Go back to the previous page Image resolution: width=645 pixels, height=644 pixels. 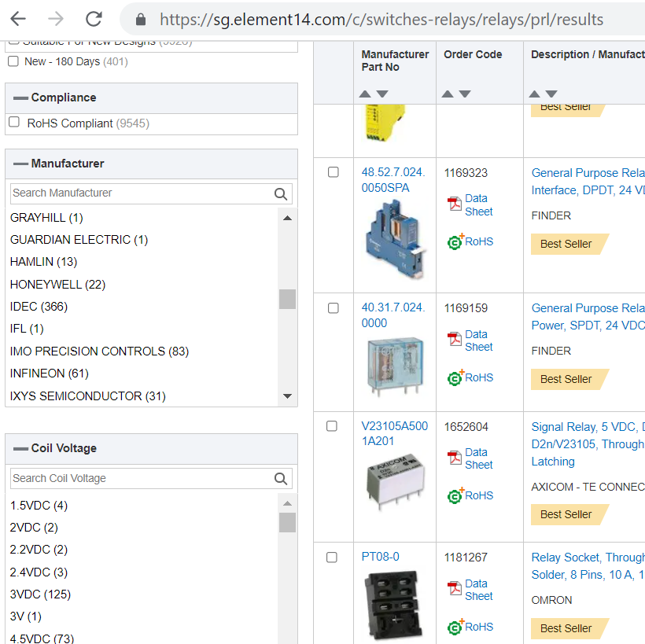click(x=18, y=19)
